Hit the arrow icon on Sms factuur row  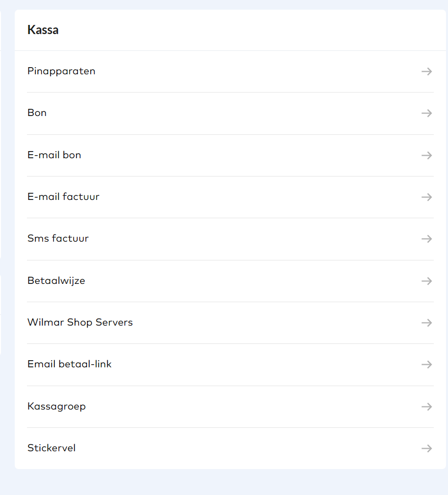(427, 239)
